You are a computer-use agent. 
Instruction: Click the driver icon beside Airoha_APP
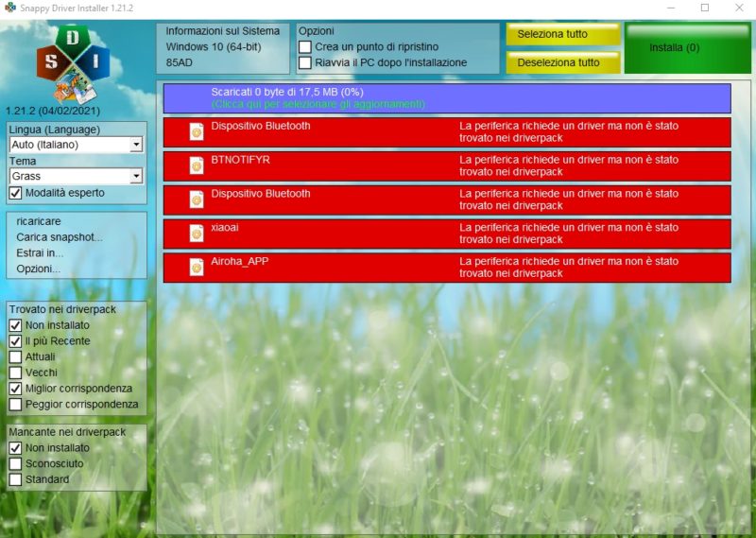[196, 268]
